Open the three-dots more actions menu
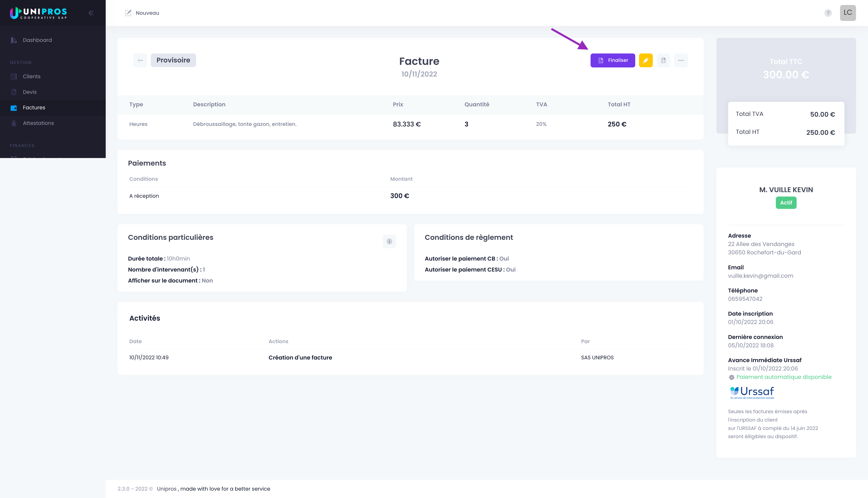Screen dimensions: 868x498 pos(681,60)
